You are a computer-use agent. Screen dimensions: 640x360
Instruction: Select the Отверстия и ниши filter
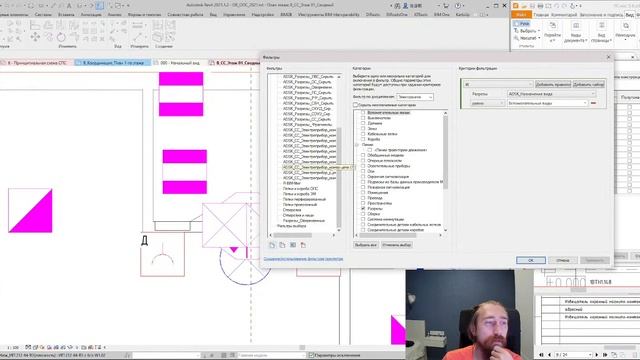(298, 215)
